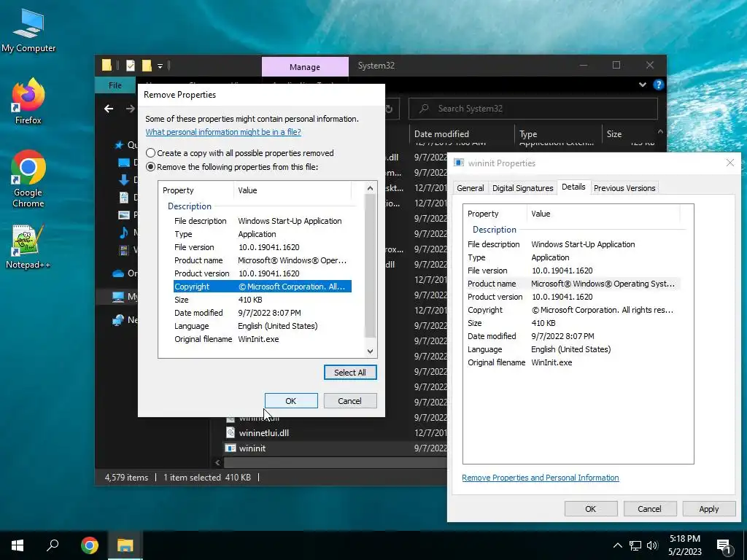Screen dimensions: 747x560
Task: Go back with the Explorer back arrow
Action: pyautogui.click(x=109, y=109)
